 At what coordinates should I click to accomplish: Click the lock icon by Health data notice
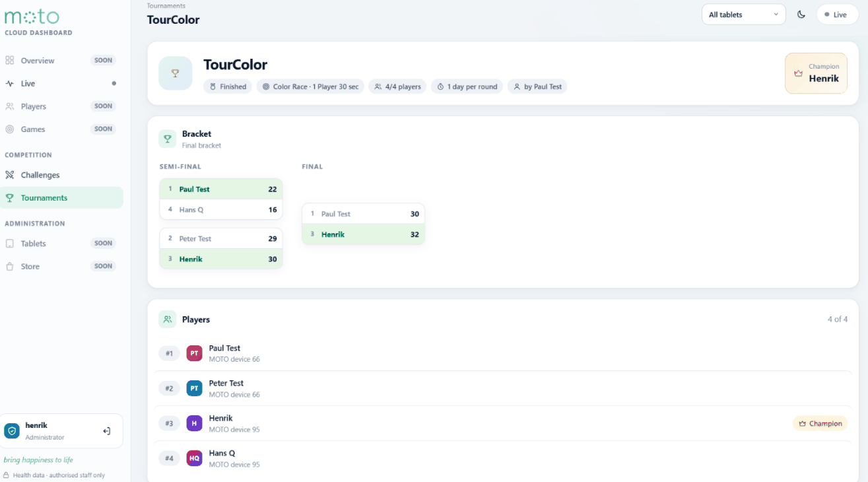[6, 475]
